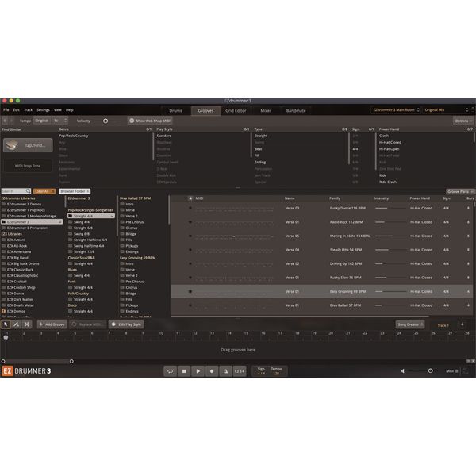This screenshot has width=476, height=476.
Task: Preview the Radio Rock 112 BPM groove dot
Action: [190, 222]
